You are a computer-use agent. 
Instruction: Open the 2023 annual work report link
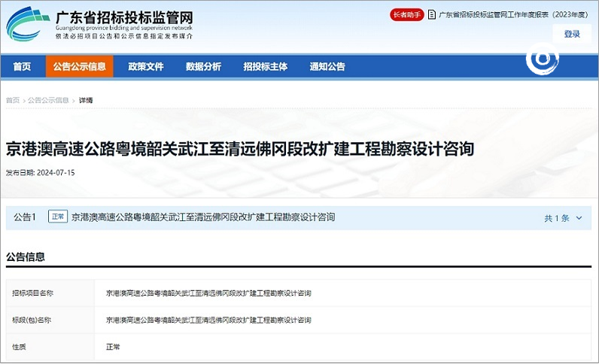(515, 14)
